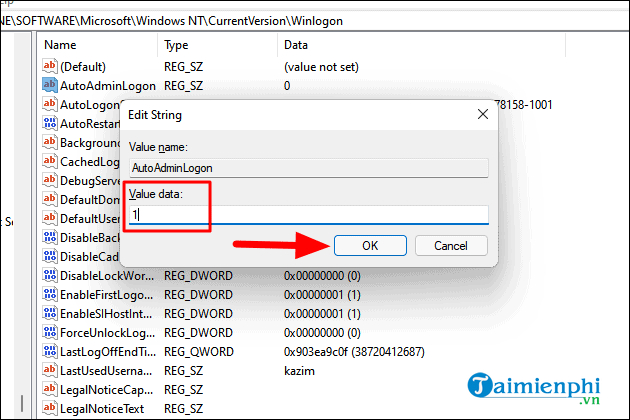Click the REG_QWORD type cell
Screen dimensions: 630x420
(199, 352)
